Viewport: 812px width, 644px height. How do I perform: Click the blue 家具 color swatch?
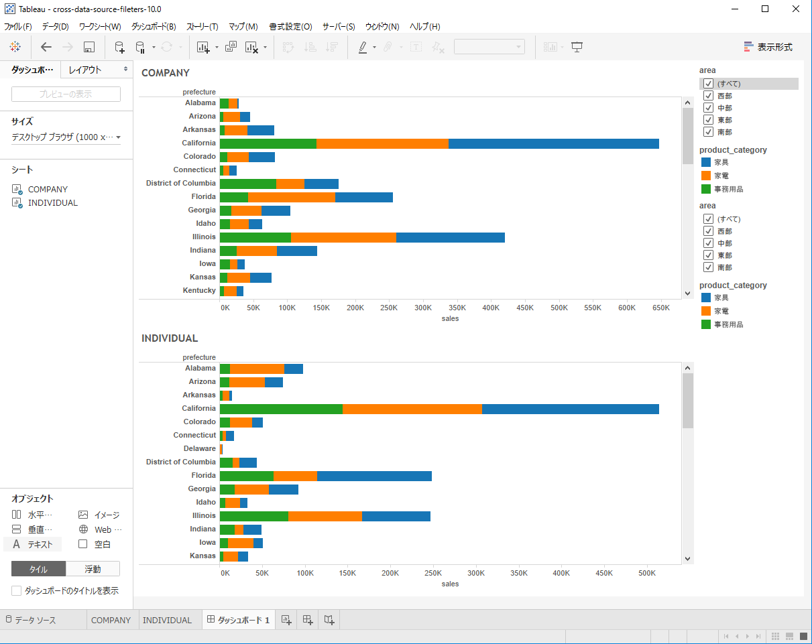pos(705,162)
